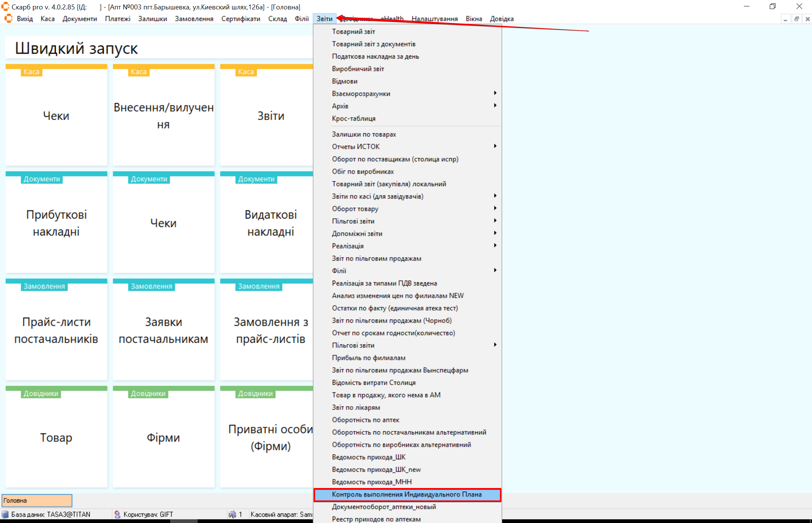Click the user icon next to Користувач
This screenshot has height=523, width=812.
click(117, 514)
